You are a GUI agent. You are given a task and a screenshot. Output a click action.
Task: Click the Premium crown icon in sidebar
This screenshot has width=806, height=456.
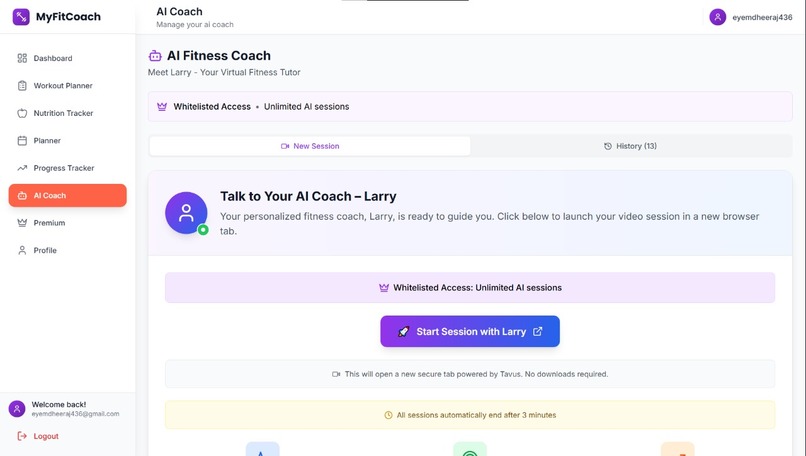[x=22, y=223]
